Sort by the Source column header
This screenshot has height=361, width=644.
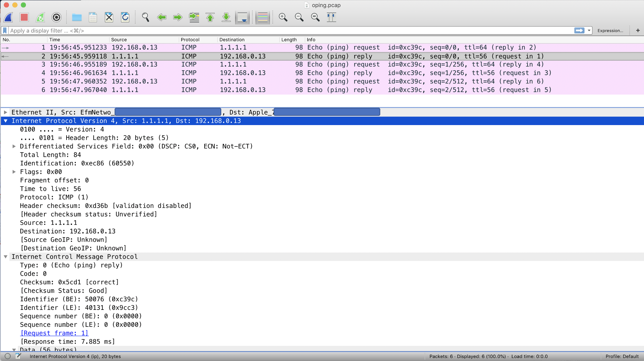click(x=119, y=40)
